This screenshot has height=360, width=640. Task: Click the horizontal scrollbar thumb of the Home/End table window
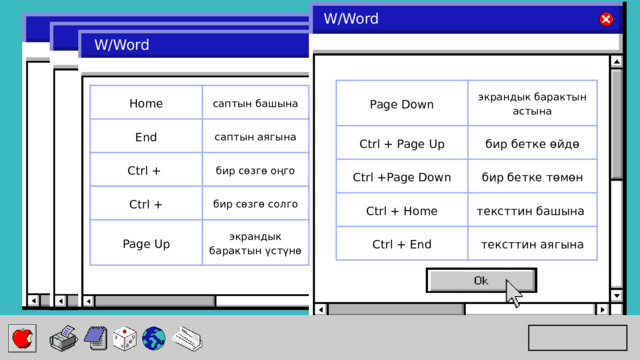click(x=155, y=301)
